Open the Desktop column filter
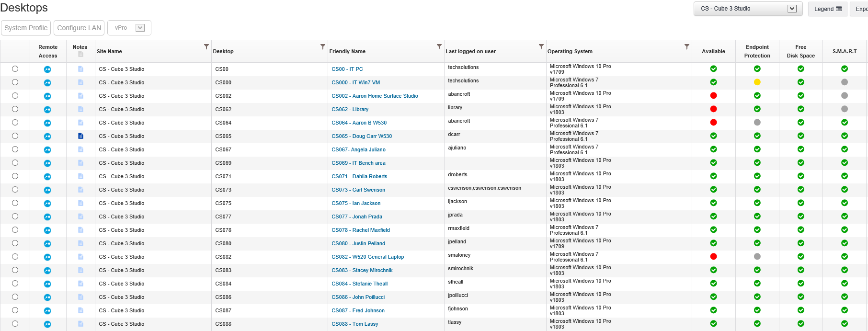 (323, 46)
